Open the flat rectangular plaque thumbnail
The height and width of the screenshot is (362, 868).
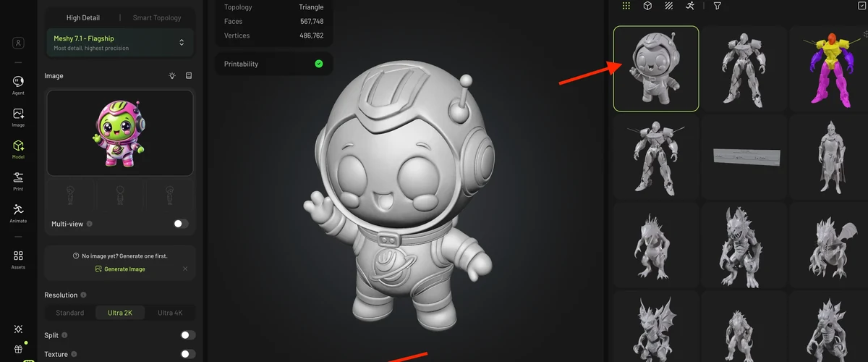(744, 156)
